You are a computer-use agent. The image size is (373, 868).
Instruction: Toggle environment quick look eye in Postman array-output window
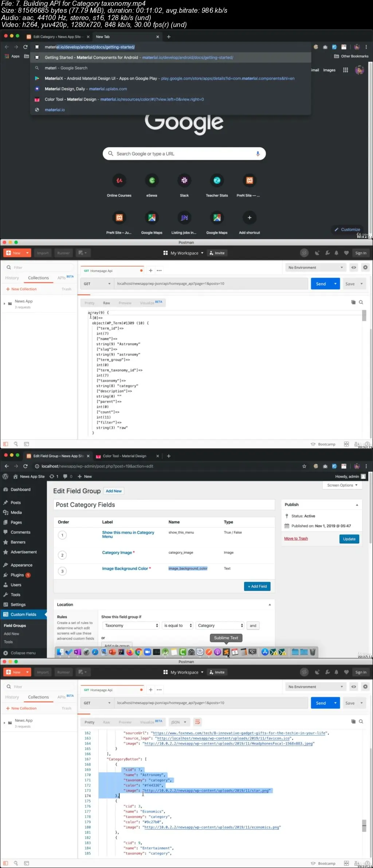tap(353, 268)
